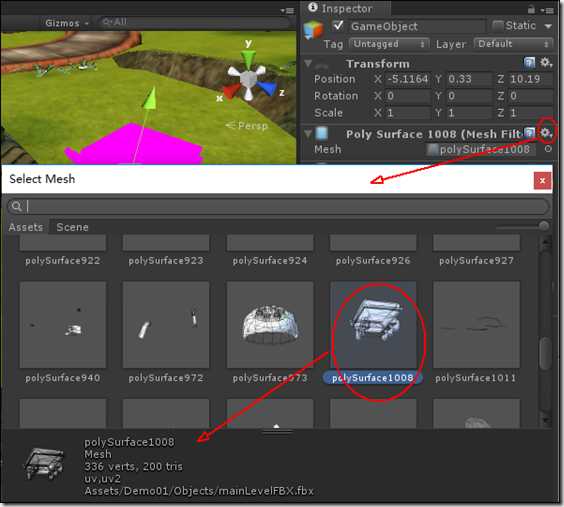Collapse the Poly Surface 1008 Mesh Filter foldout
This screenshot has height=507, width=564.
click(308, 134)
